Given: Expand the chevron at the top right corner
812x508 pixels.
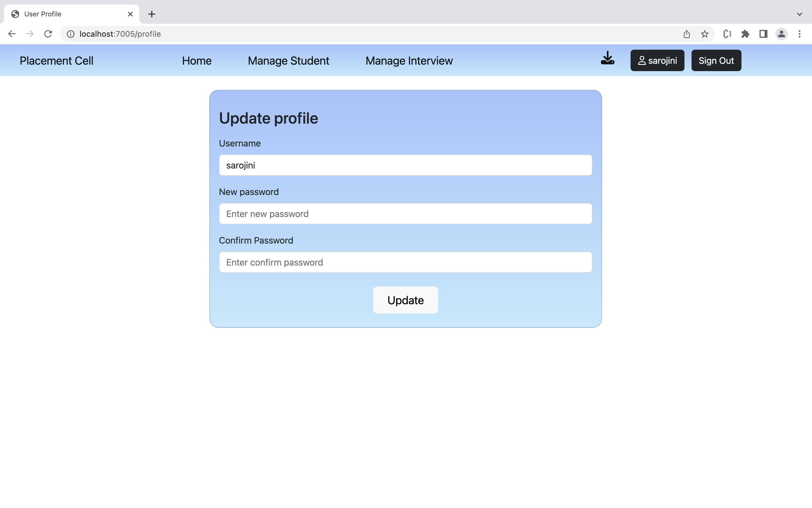Looking at the screenshot, I should click(x=800, y=14).
